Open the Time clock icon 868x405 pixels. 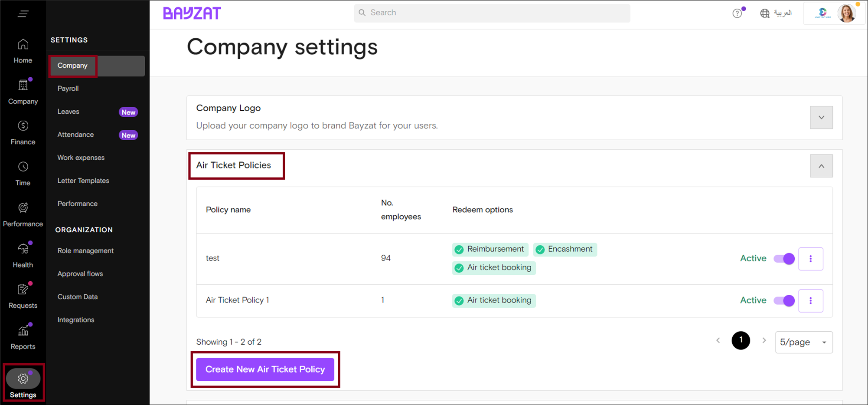click(x=23, y=167)
